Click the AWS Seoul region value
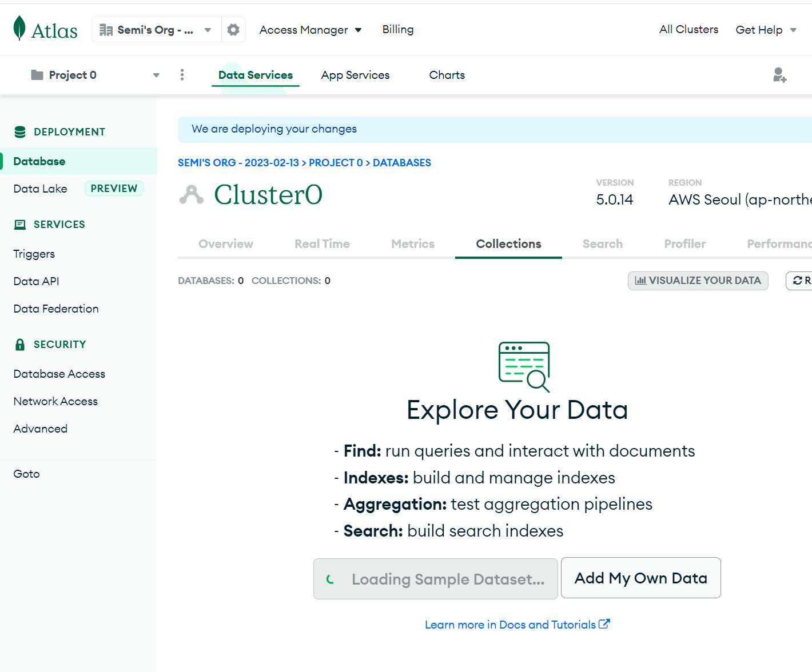The width and height of the screenshot is (812, 672). [740, 199]
